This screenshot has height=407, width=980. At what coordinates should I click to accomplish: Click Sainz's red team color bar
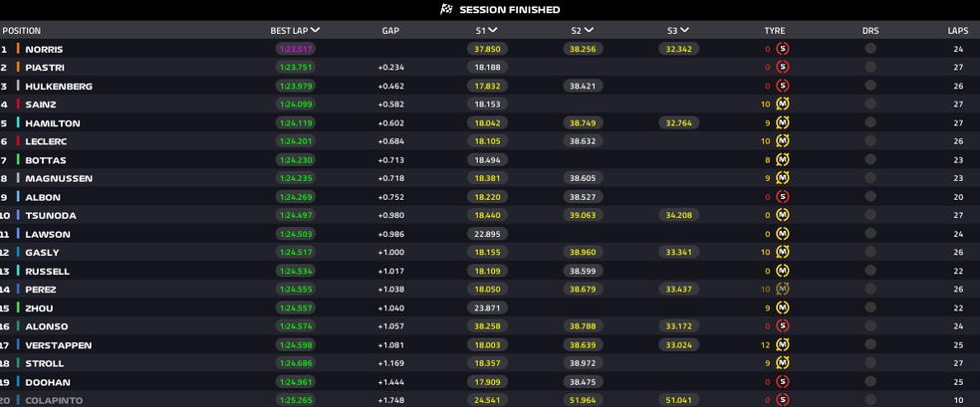[18, 104]
